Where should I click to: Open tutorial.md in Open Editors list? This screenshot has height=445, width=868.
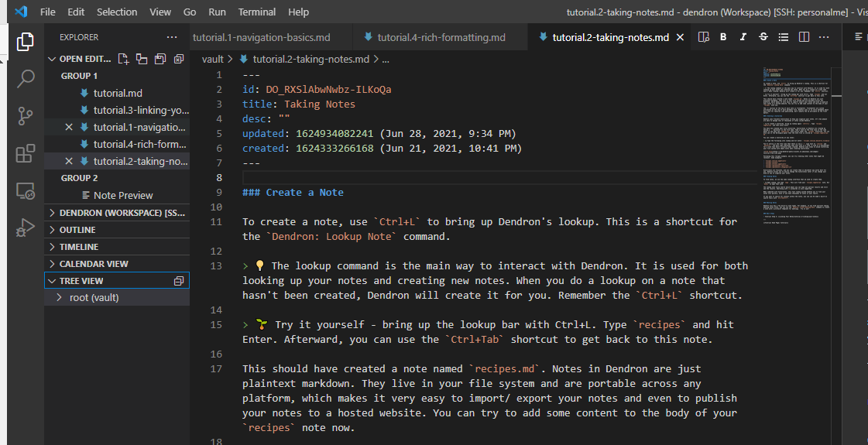coord(117,93)
